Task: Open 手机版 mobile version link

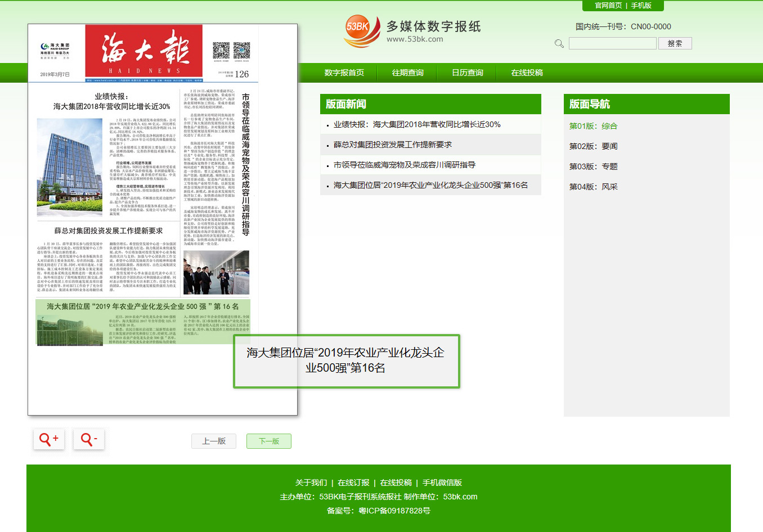Action: click(641, 6)
